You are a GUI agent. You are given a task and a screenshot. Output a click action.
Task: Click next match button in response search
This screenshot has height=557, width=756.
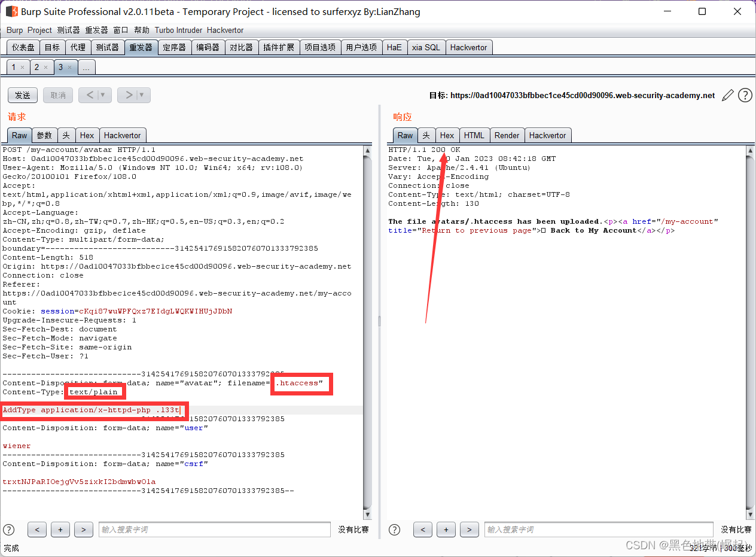click(x=470, y=529)
